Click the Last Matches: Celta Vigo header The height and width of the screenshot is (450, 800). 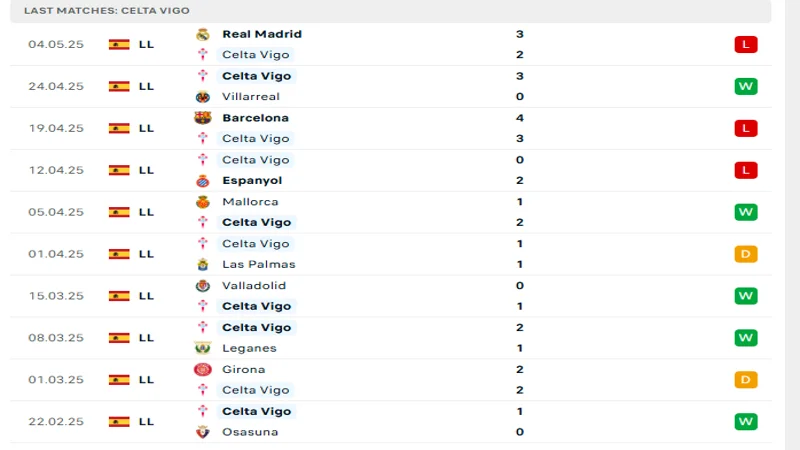click(89, 10)
